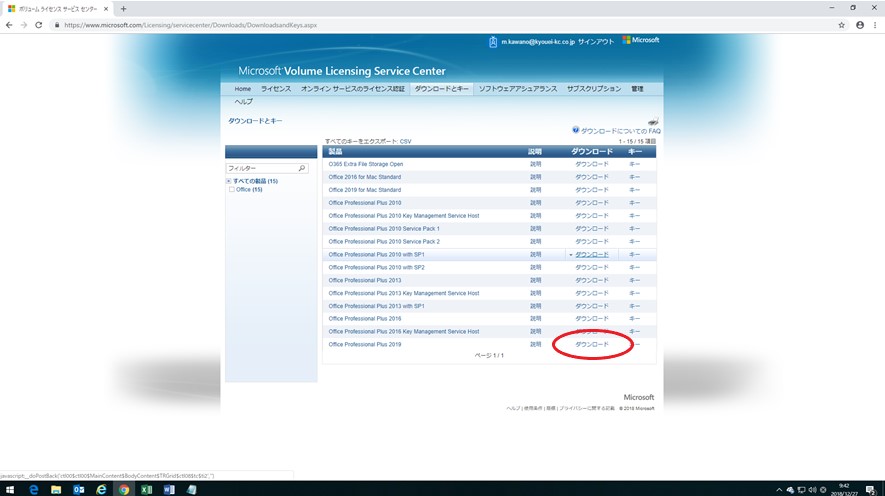This screenshot has width=885, height=496.
Task: Select Office Professional Plus 2013 Key Management Service Host
Action: tap(404, 293)
